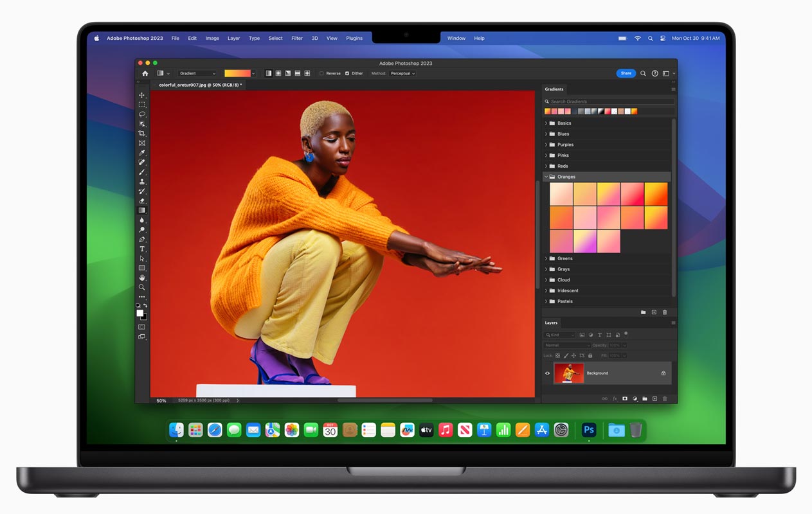
Task: Open the Layers panel tab
Action: (x=551, y=323)
